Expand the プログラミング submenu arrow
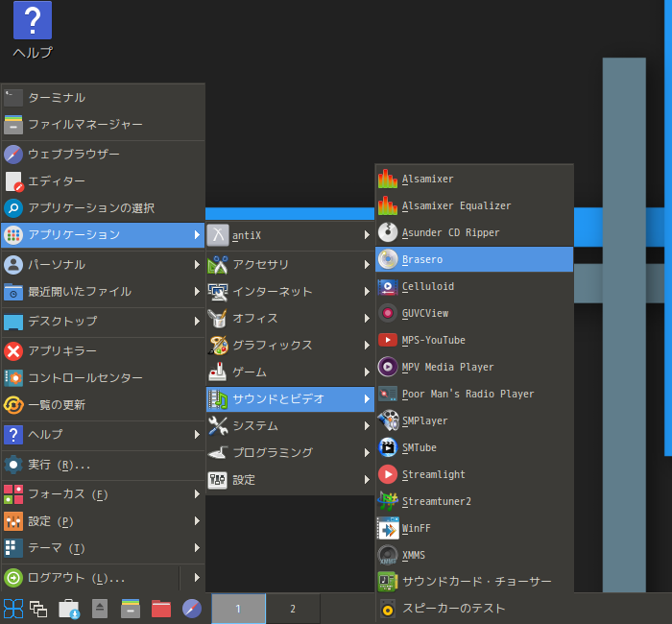The width and height of the screenshot is (672, 624). [367, 453]
